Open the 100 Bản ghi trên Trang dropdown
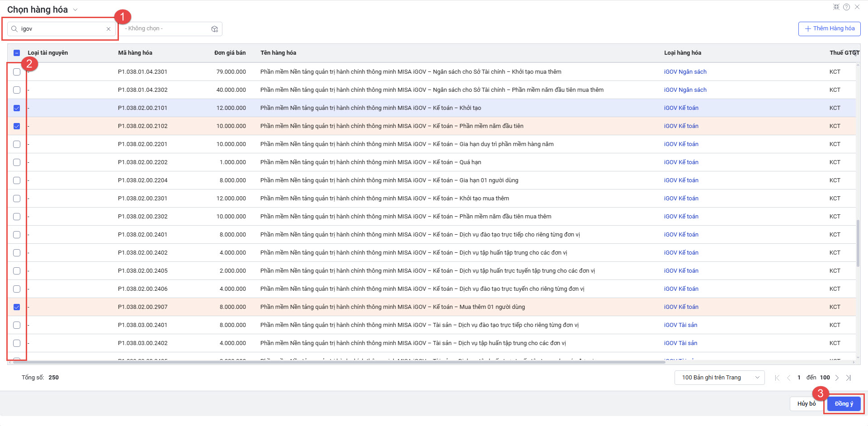This screenshot has height=426, width=868. 719,378
